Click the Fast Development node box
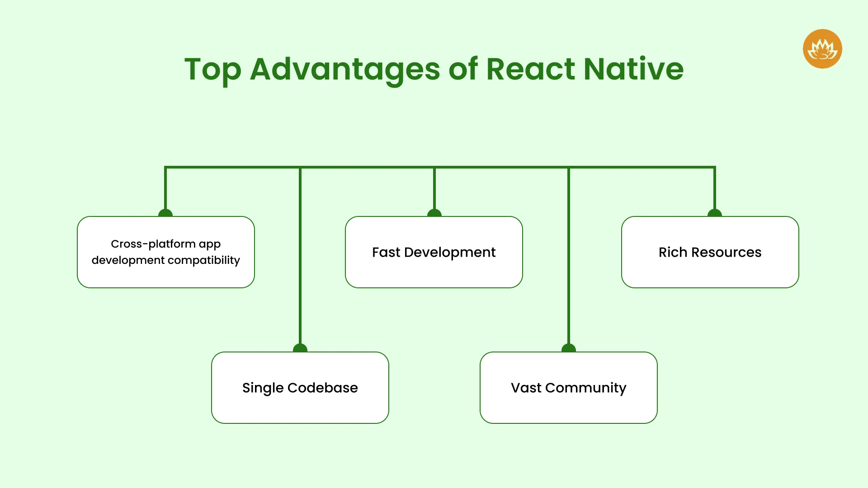Screen dimensions: 868x488 434,252
